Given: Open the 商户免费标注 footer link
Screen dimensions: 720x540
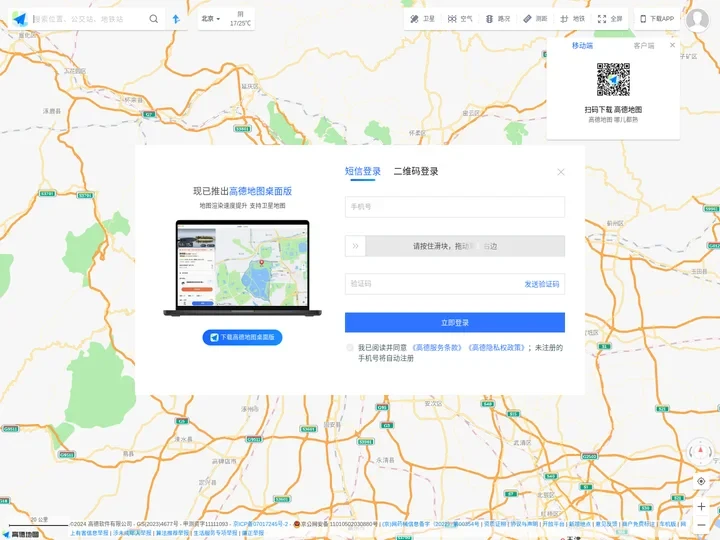Looking at the screenshot, I should [638, 524].
